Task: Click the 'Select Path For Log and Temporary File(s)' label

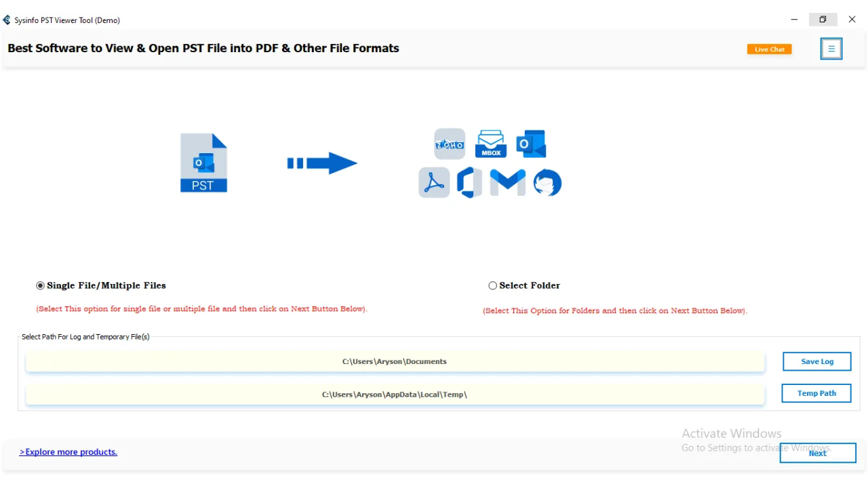Action: [x=85, y=336]
